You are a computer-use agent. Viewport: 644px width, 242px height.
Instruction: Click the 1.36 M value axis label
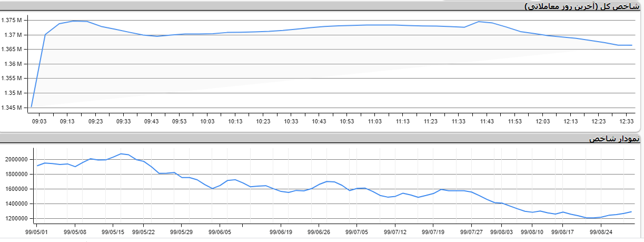[13, 64]
